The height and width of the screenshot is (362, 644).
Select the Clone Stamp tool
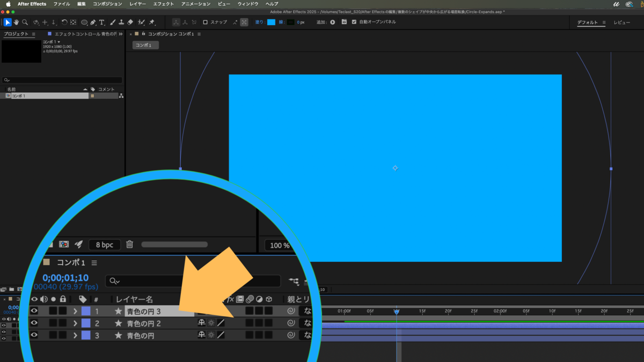coord(121,22)
